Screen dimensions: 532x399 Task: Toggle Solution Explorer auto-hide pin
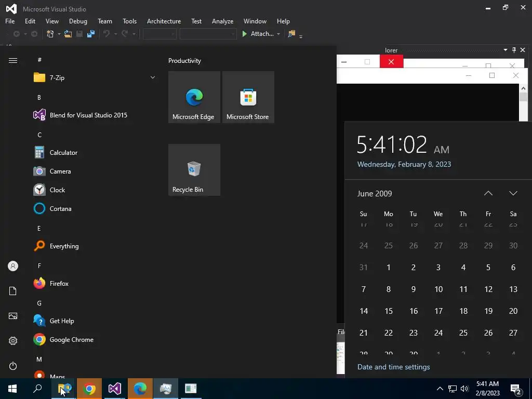[x=514, y=50]
